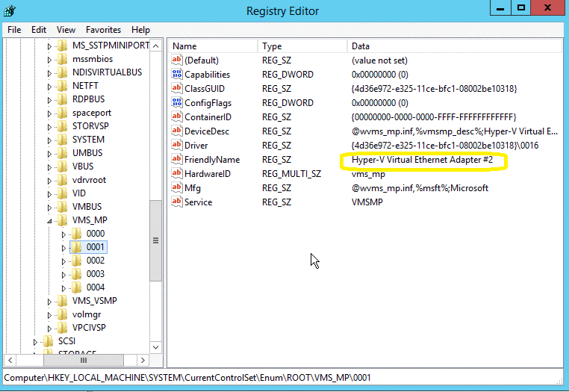Expand the 0000 subkey arrow
Screen dimensions: 569x392
(x=64, y=234)
